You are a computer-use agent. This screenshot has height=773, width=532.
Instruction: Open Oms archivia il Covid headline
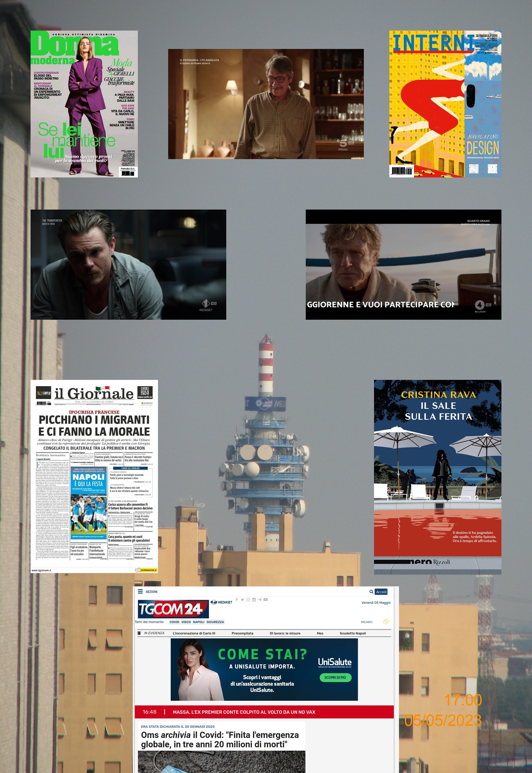click(x=220, y=739)
